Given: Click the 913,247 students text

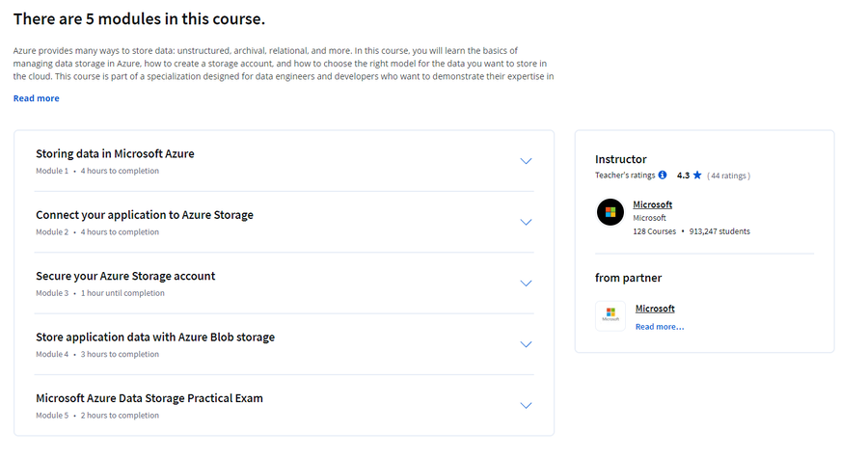Looking at the screenshot, I should 719,231.
